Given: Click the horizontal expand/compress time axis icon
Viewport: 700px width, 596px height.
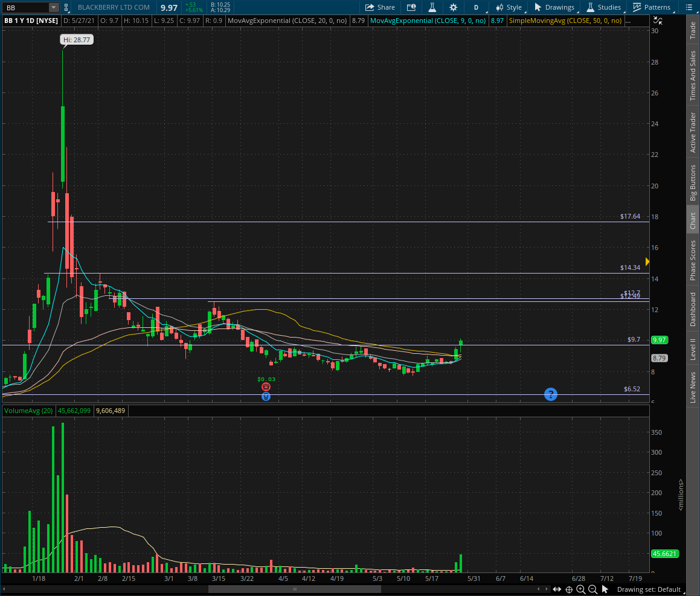Looking at the screenshot, I should point(557,589).
